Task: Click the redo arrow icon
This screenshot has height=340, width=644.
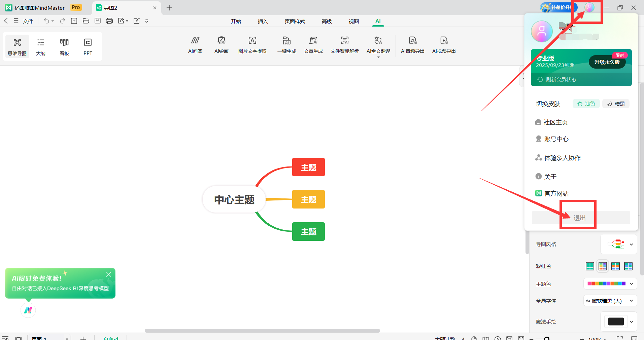Action: pyautogui.click(x=62, y=21)
